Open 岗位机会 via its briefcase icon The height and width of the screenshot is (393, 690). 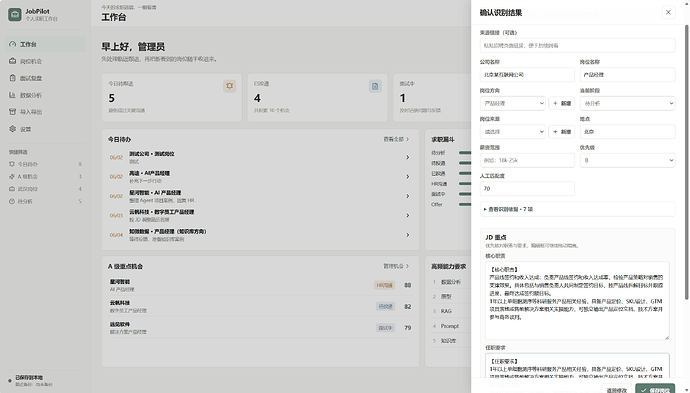(12, 61)
